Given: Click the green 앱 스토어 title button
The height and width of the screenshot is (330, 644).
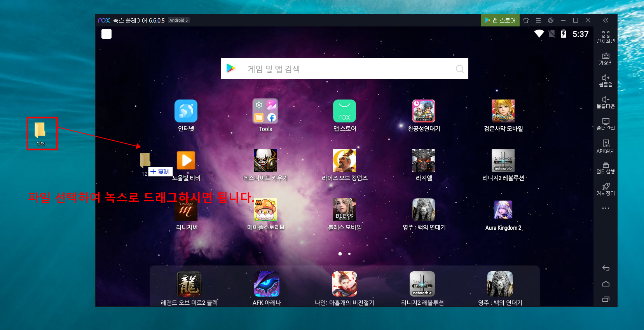Looking at the screenshot, I should (500, 20).
